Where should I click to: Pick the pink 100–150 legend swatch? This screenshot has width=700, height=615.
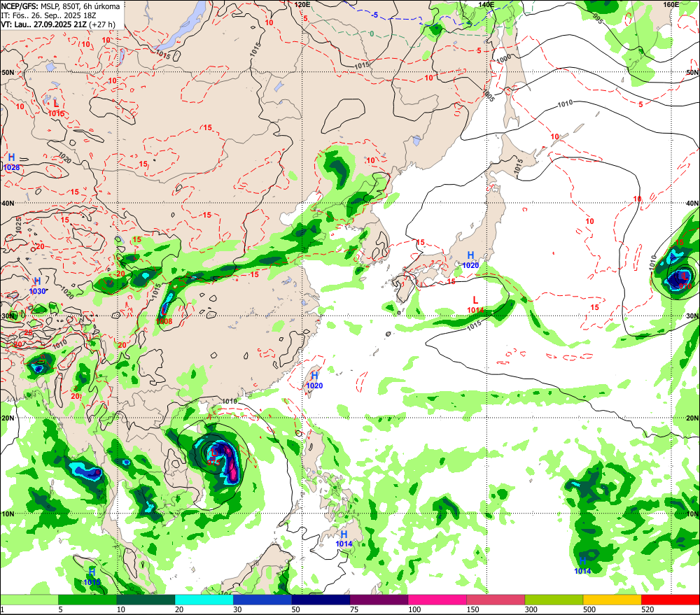(437, 600)
